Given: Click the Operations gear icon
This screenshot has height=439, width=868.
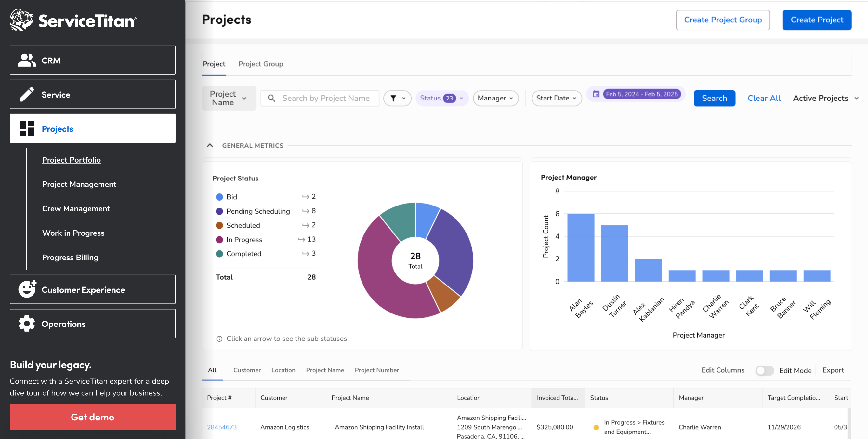Looking at the screenshot, I should click(27, 324).
